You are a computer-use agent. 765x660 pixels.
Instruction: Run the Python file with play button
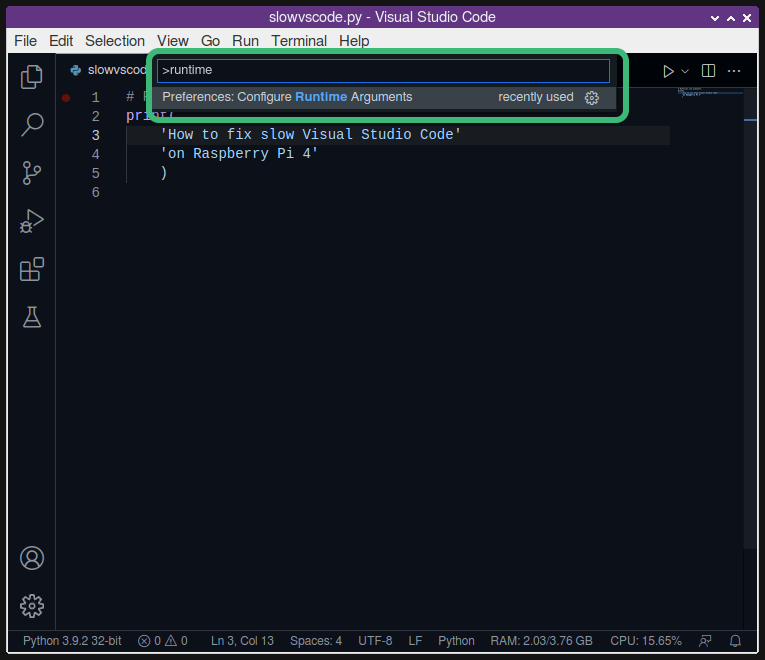(x=668, y=71)
